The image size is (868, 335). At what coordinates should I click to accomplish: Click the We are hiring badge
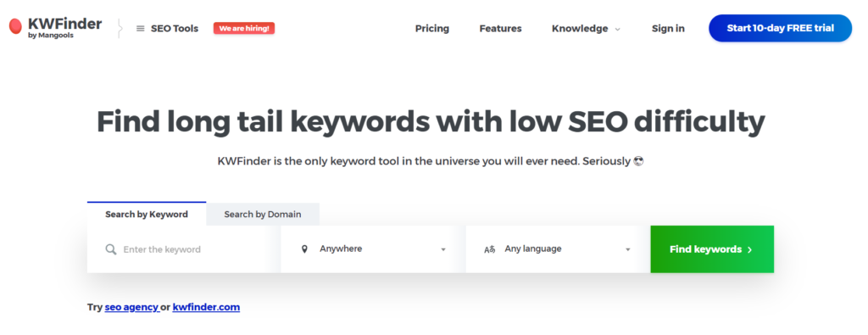tap(244, 28)
